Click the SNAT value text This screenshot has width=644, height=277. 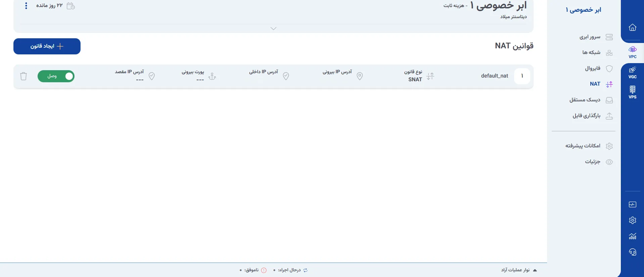(415, 80)
